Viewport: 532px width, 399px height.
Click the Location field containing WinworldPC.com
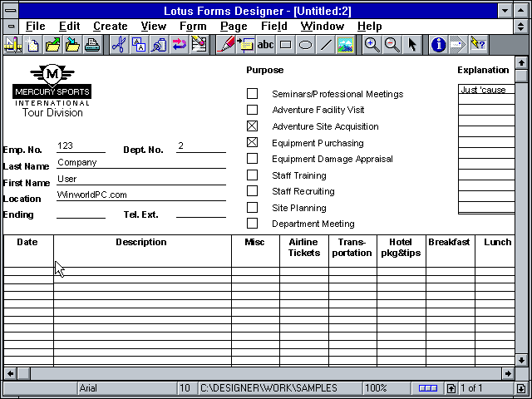click(x=141, y=195)
